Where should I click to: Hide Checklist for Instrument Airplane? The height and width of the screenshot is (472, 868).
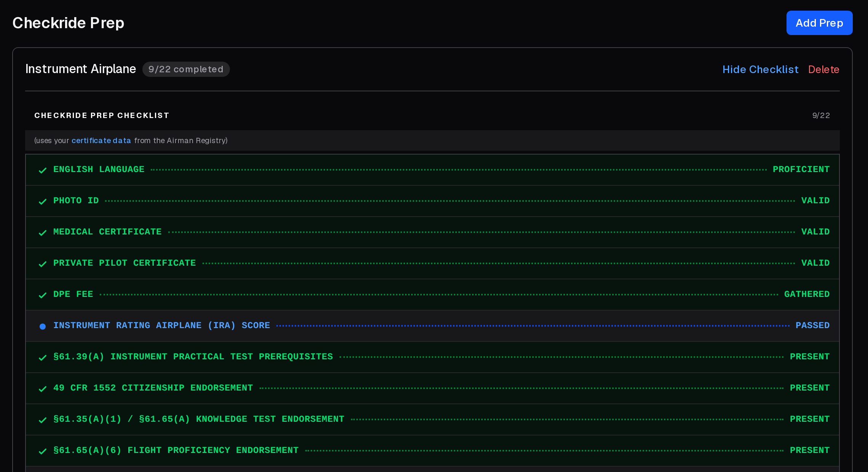click(x=760, y=69)
